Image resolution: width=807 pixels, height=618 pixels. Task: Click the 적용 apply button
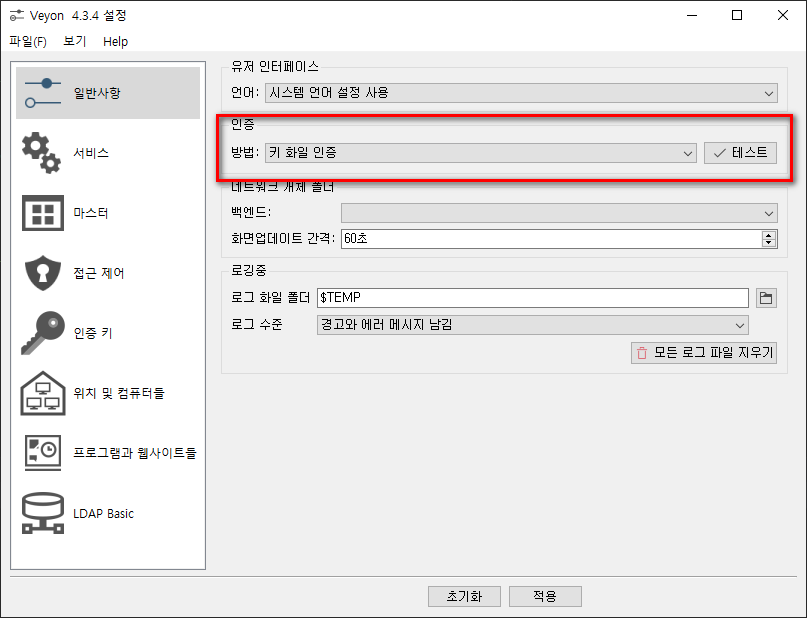point(545,596)
